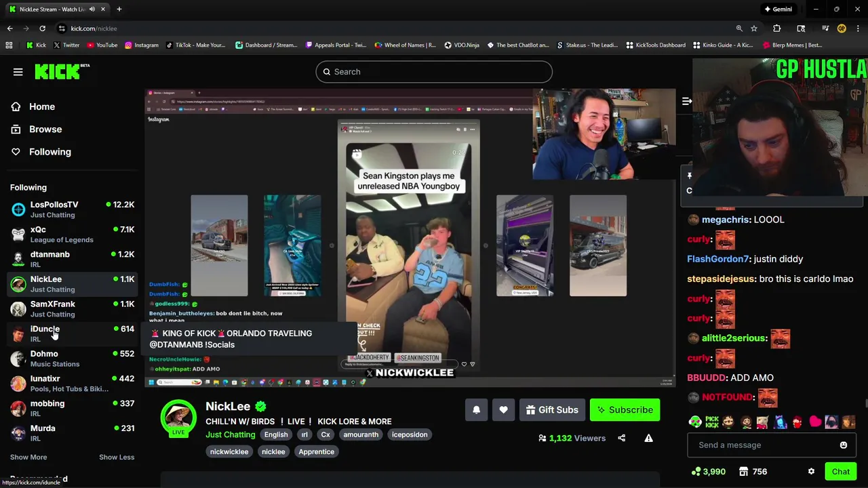This screenshot has width=868, height=488.
Task: Click the Gift Subs button
Action: pos(553,410)
